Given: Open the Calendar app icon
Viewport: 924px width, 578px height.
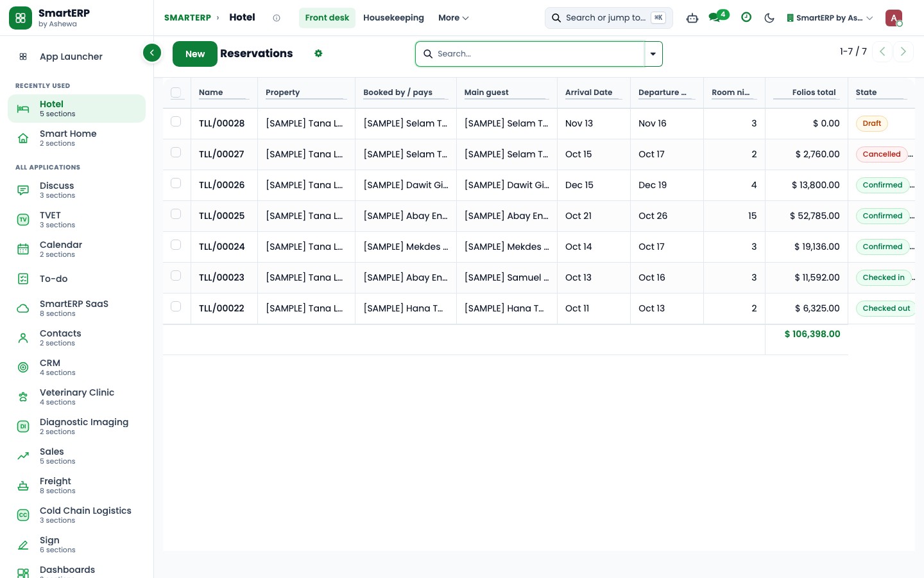Looking at the screenshot, I should pos(23,249).
